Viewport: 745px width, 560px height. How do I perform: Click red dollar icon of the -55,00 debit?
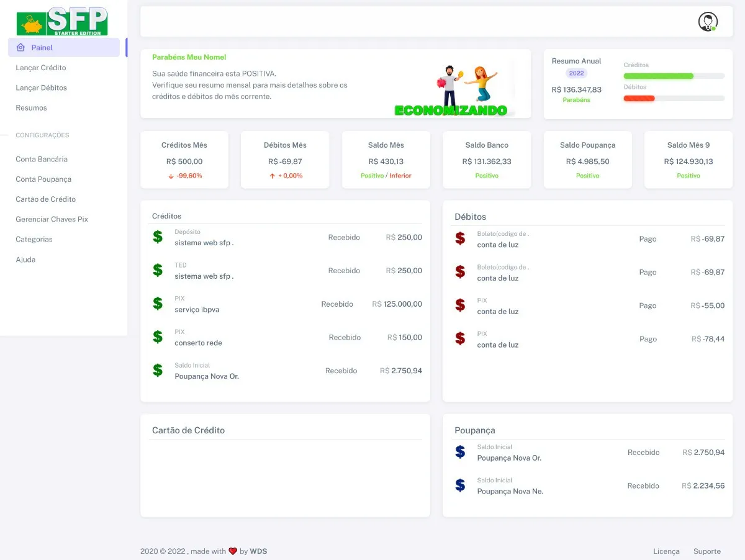[460, 305]
